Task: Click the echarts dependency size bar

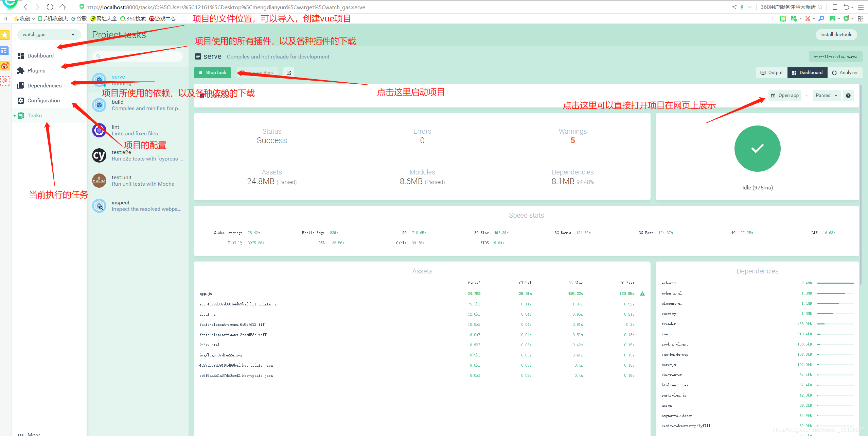Action: (x=835, y=283)
